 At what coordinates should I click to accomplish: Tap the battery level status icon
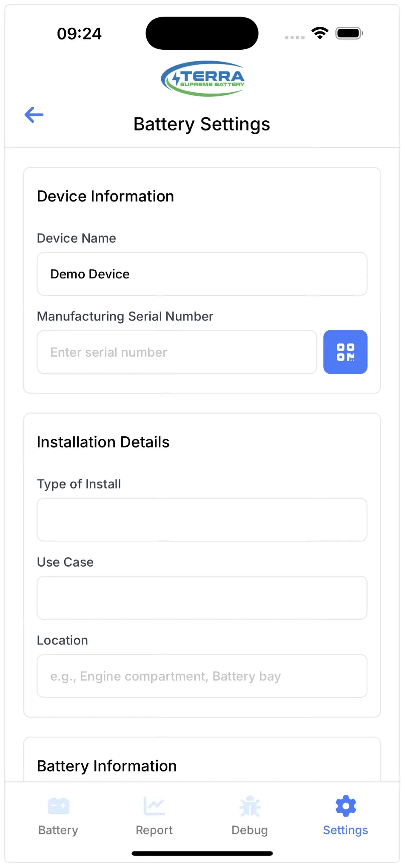349,33
